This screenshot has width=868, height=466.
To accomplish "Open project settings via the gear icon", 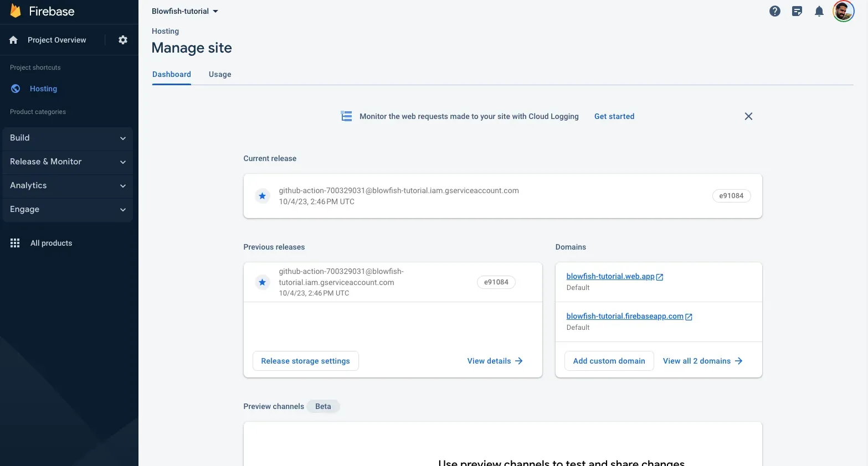I will point(122,39).
